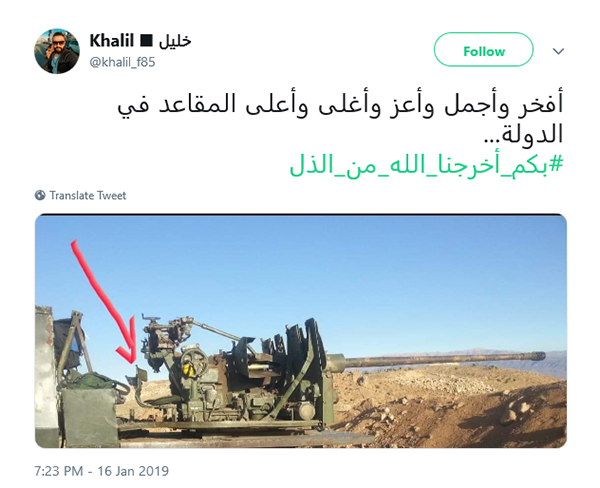Click the round handwheel on the gun
The height and width of the screenshot is (488, 600).
(194, 362)
